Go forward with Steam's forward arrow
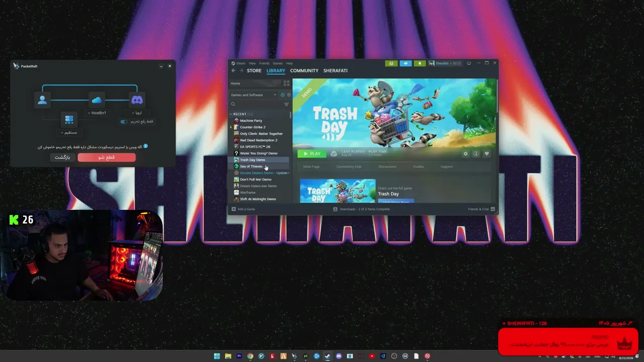Screen dimensions: 644x362 point(241,71)
